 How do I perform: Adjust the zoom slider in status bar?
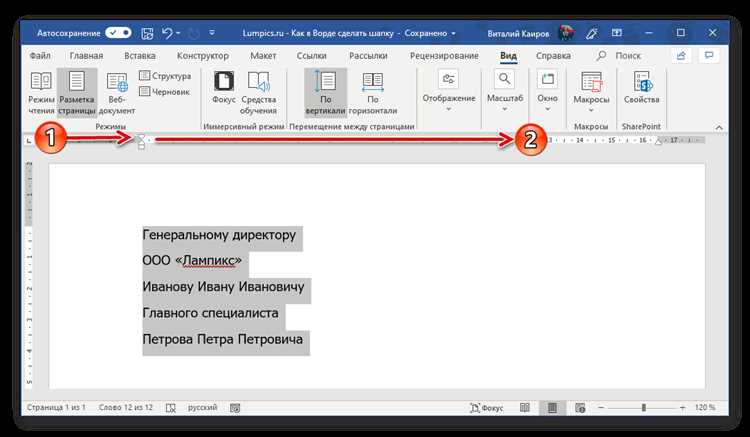coord(644,408)
